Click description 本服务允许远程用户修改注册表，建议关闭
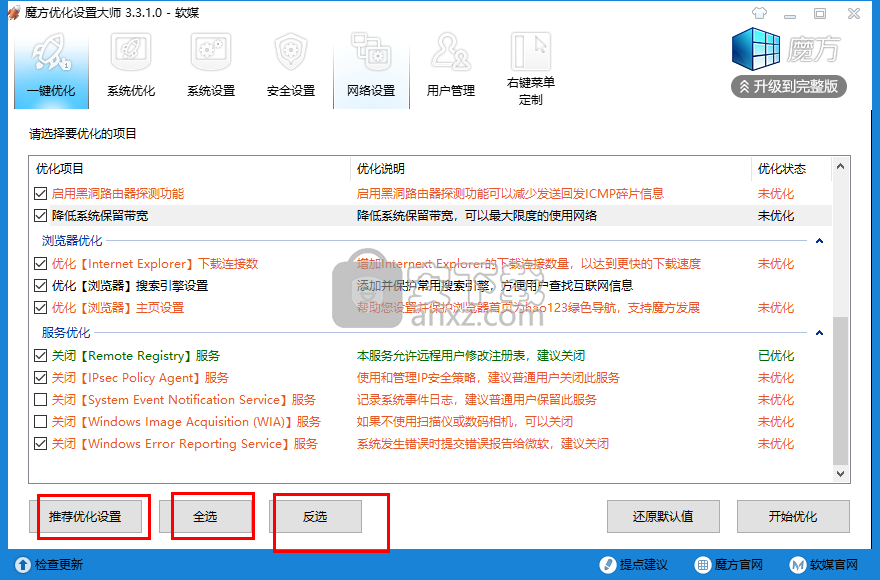Screen dimensions: 880x580 point(471,356)
